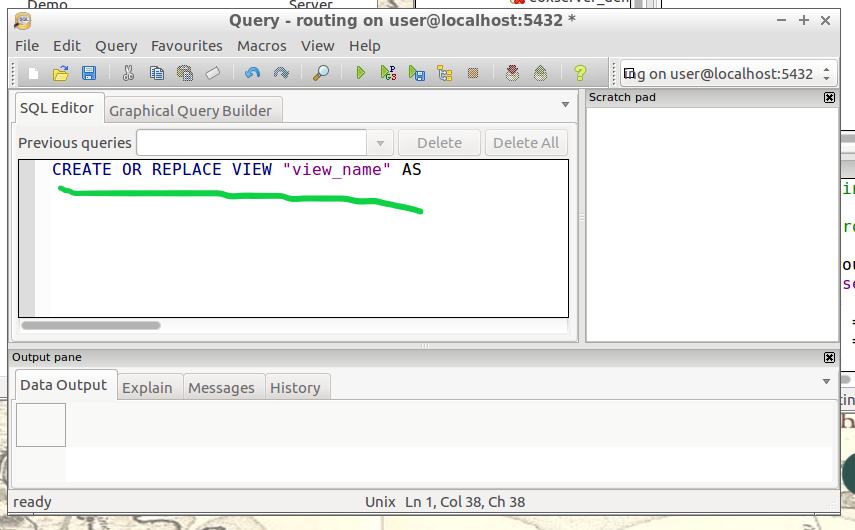Screen dimensions: 855x530
Task: Run Explain query from toolbar
Action: pyautogui.click(x=445, y=73)
